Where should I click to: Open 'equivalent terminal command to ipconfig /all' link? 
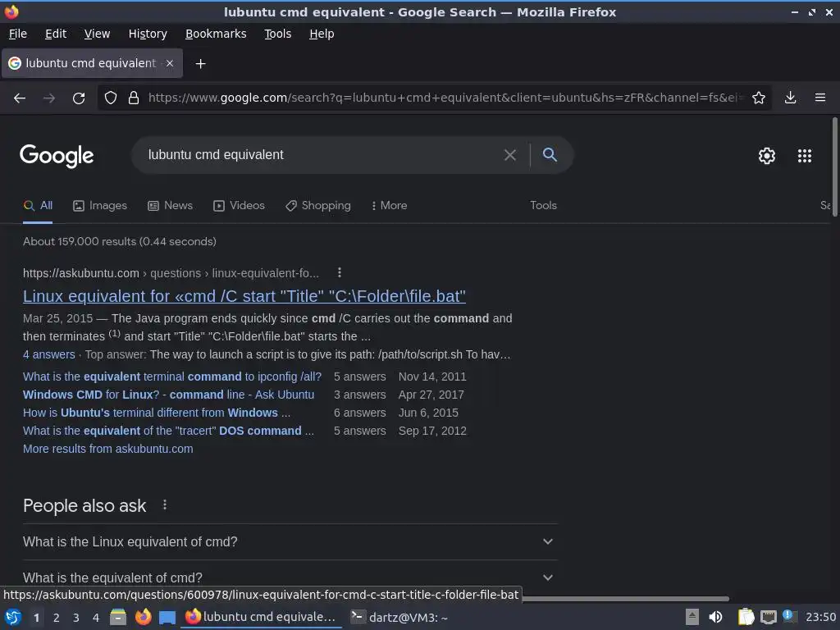pos(172,377)
